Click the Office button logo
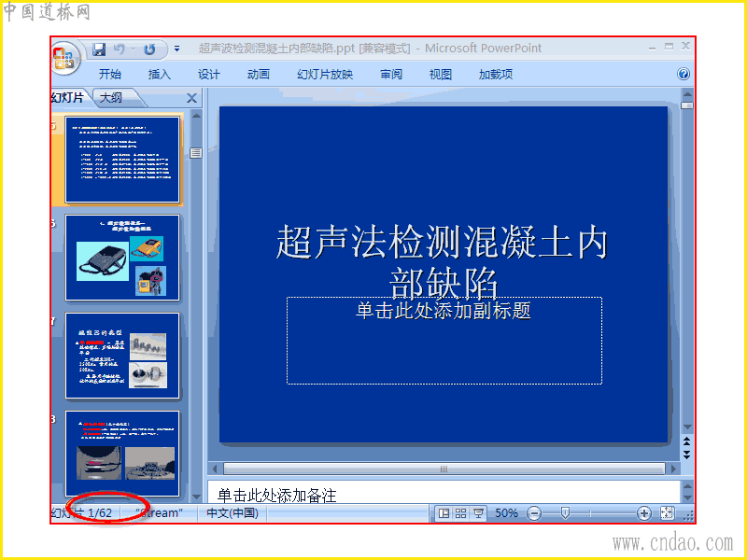 click(64, 59)
